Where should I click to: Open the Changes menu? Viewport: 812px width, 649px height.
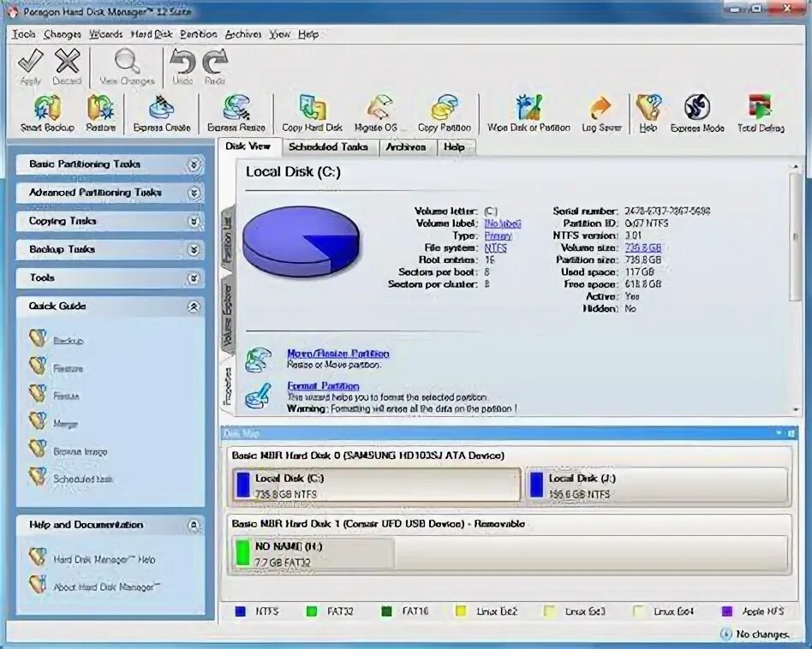63,34
